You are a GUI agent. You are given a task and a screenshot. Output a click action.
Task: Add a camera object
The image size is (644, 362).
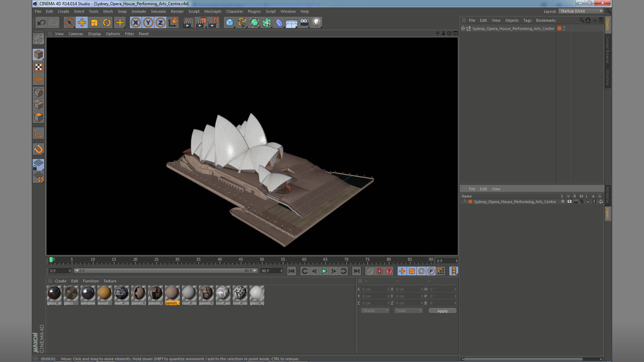304,23
